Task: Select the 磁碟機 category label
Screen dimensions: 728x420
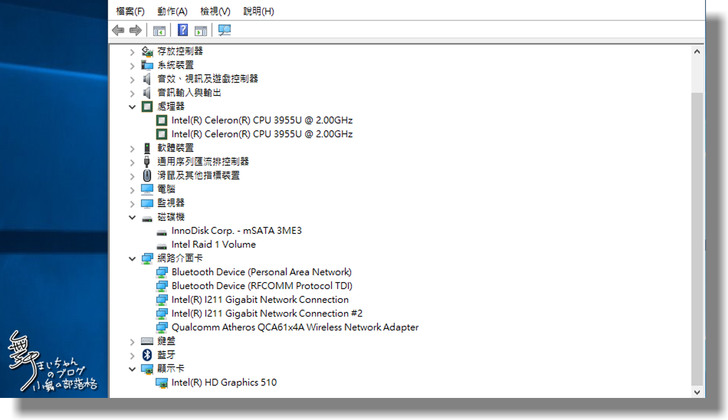Action: tap(171, 217)
